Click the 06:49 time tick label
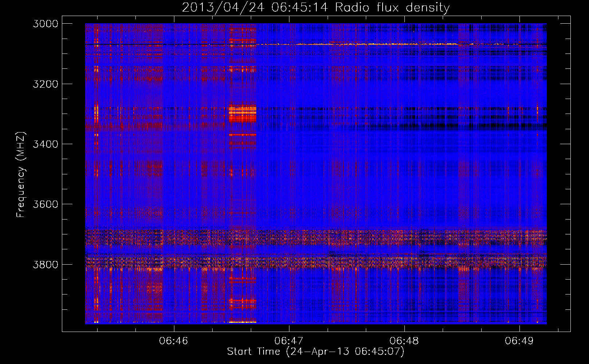Viewport: 589px width, 364px height. pos(519,341)
